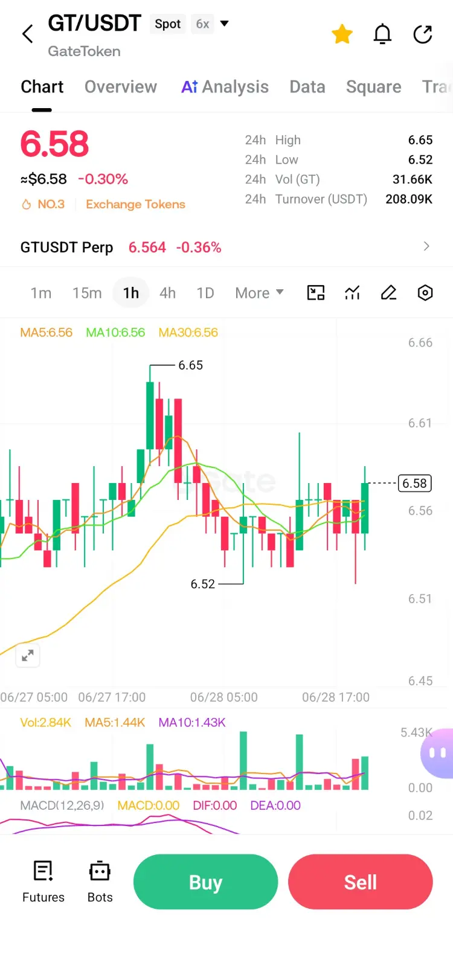The height and width of the screenshot is (980, 453).
Task: Tap the Vol:2.84K label
Action: [46, 723]
